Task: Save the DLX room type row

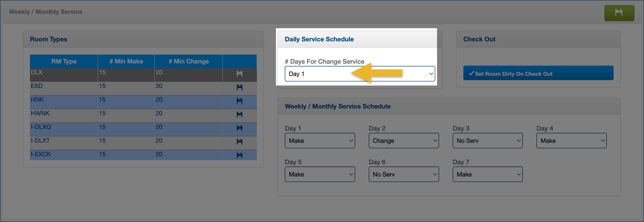Action: point(239,74)
